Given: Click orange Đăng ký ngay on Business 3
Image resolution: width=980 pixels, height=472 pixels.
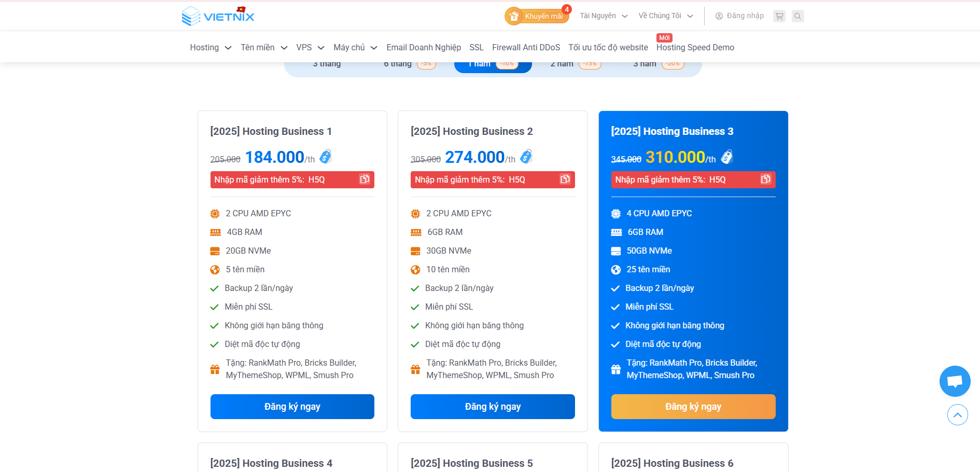Looking at the screenshot, I should click(693, 407).
